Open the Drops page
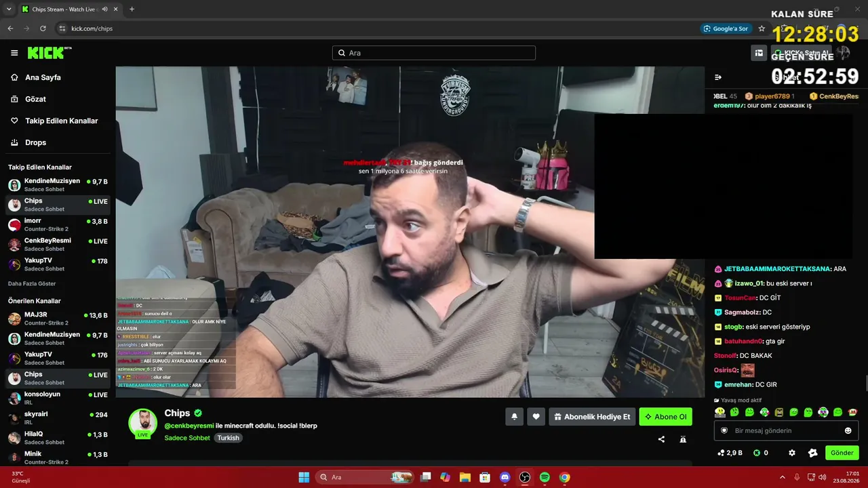This screenshot has height=488, width=868. click(35, 142)
